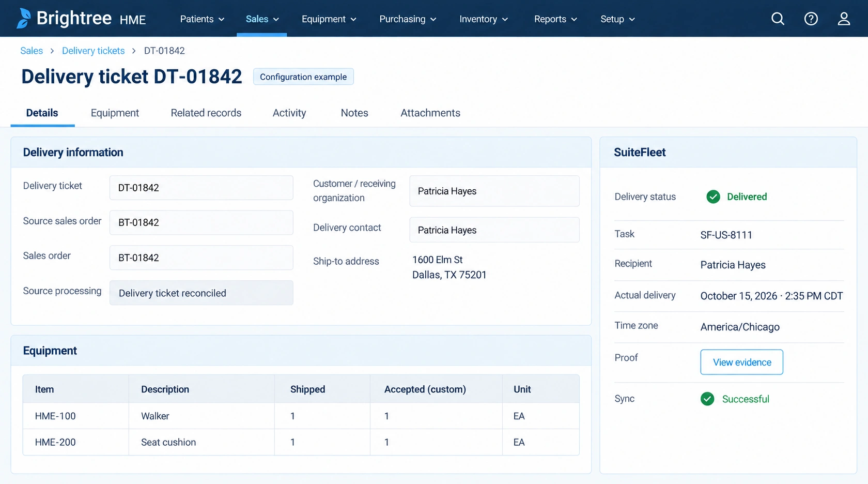Screen dimensions: 868x484
Task: Open the Attachments tab
Action: click(430, 113)
